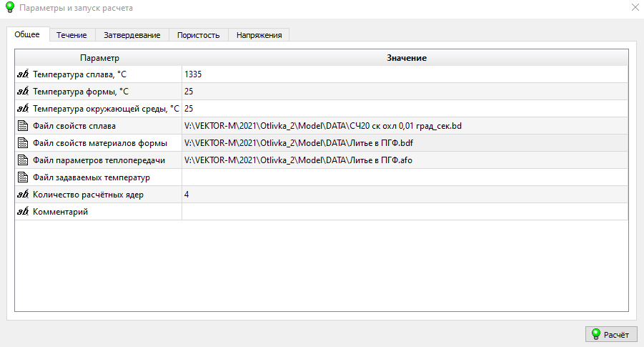Close the Параметры и запуск расчета window
The image size is (644, 347).
click(x=634, y=7)
